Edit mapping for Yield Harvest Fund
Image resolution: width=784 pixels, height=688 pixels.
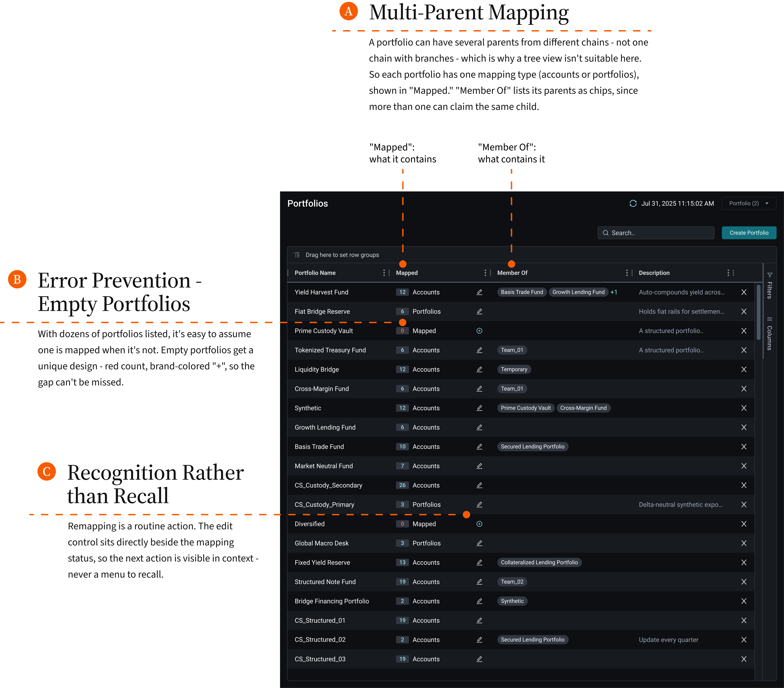pos(479,292)
